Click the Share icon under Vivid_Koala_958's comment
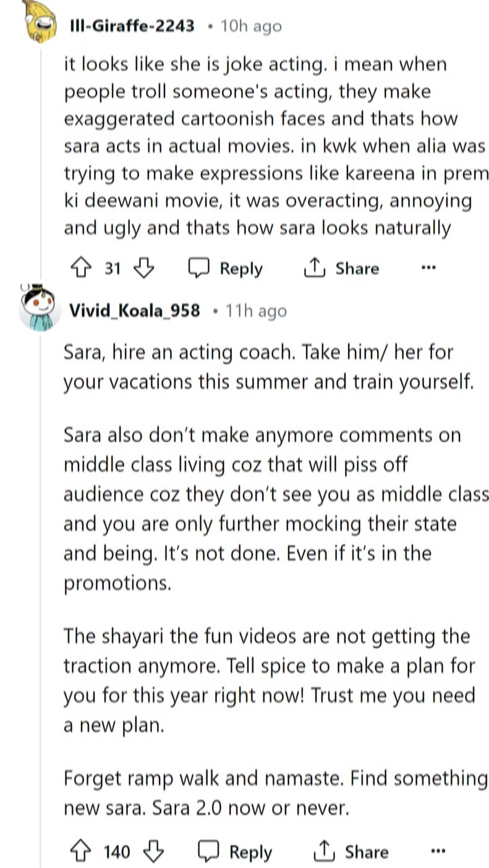The height and width of the screenshot is (868, 489). [325, 851]
